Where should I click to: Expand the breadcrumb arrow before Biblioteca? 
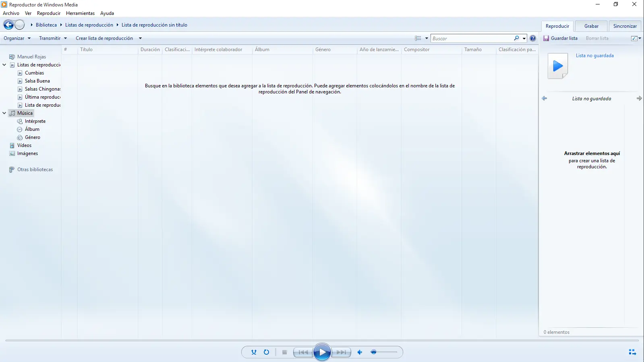pyautogui.click(x=31, y=25)
